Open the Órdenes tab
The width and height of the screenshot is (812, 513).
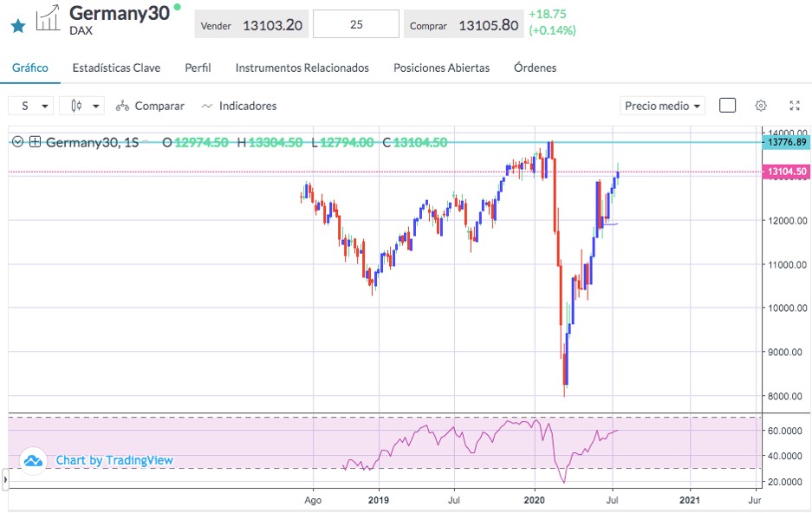(535, 68)
